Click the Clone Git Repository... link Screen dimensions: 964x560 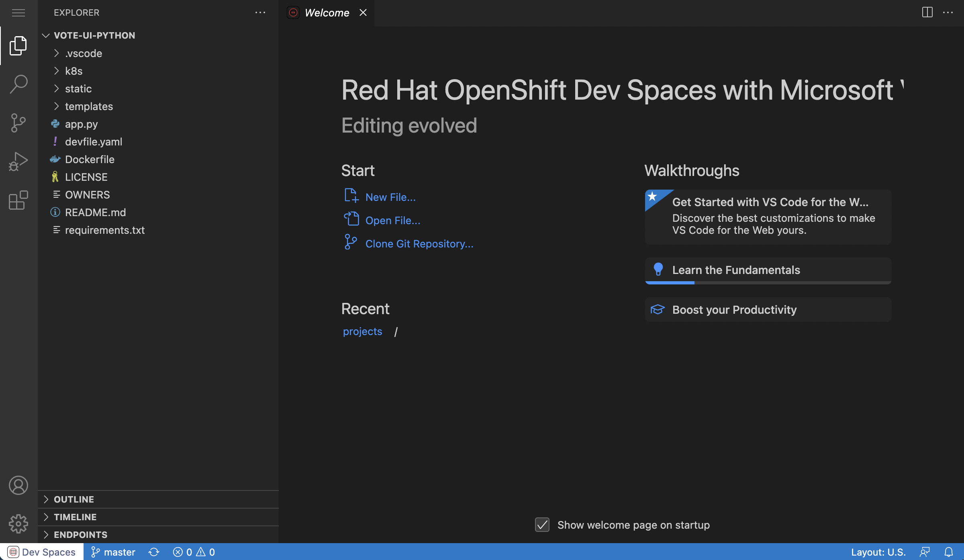click(419, 244)
